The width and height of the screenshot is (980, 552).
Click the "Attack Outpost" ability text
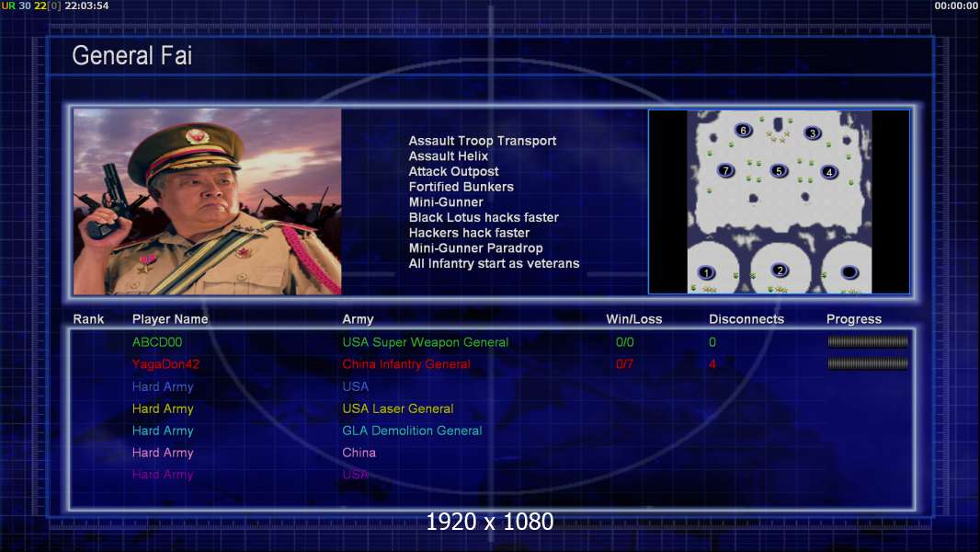tap(454, 171)
